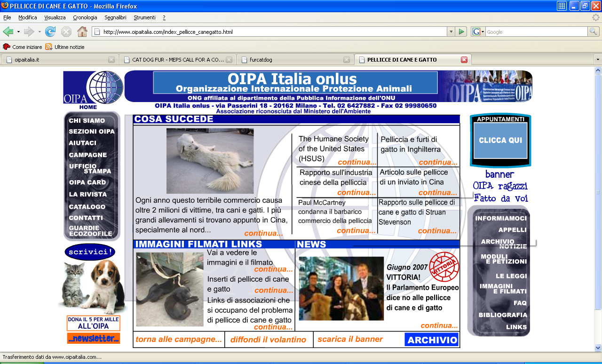Click the black cat photo thumbnail

[170, 290]
